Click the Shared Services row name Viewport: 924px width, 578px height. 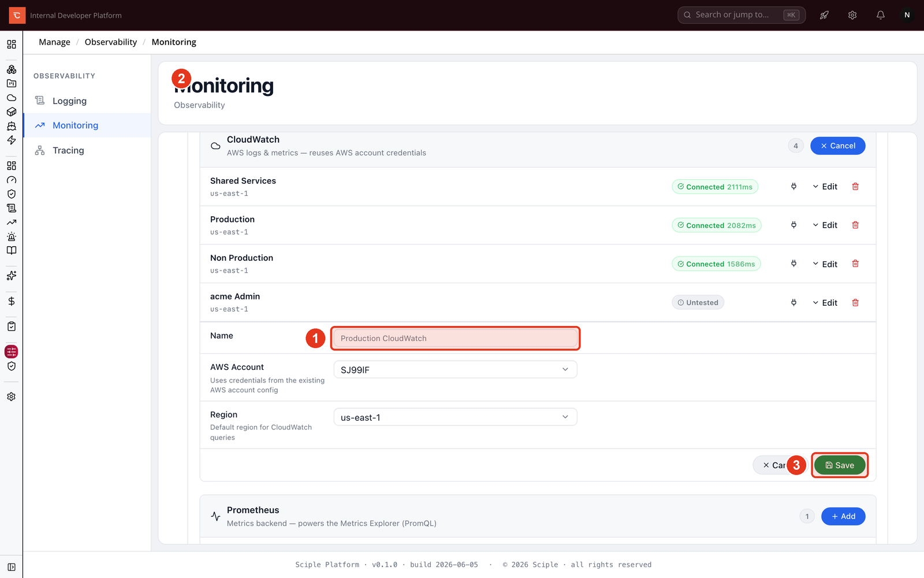[243, 181]
